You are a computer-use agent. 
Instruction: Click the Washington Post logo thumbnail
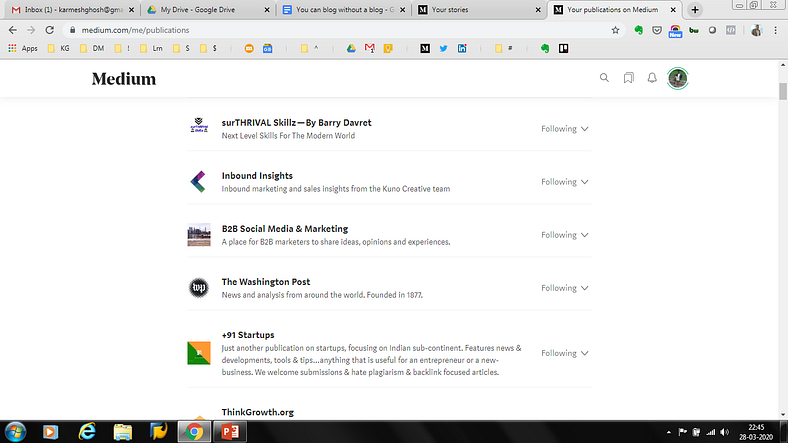pyautogui.click(x=199, y=288)
